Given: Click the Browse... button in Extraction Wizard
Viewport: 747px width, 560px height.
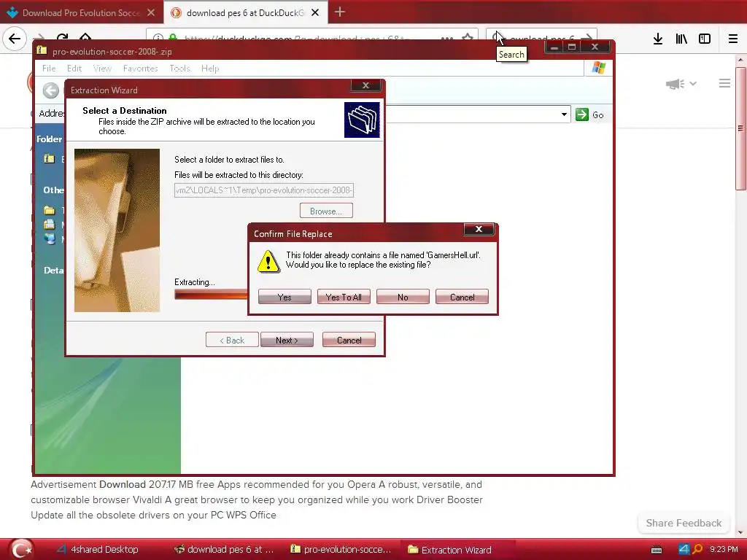Looking at the screenshot, I should 326,211.
